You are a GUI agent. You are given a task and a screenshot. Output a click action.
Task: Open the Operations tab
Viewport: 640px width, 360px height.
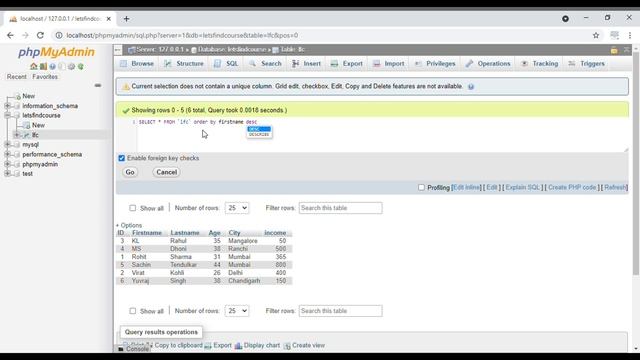point(488,64)
